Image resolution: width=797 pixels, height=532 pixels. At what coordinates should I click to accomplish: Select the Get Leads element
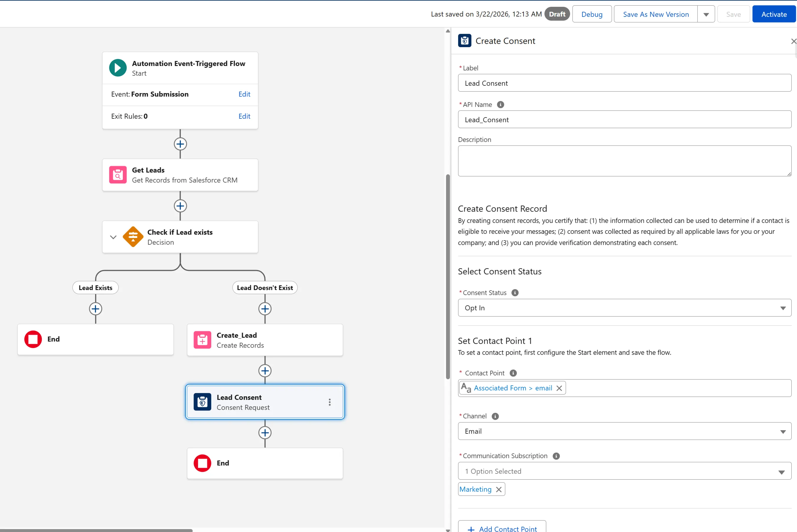coord(180,175)
